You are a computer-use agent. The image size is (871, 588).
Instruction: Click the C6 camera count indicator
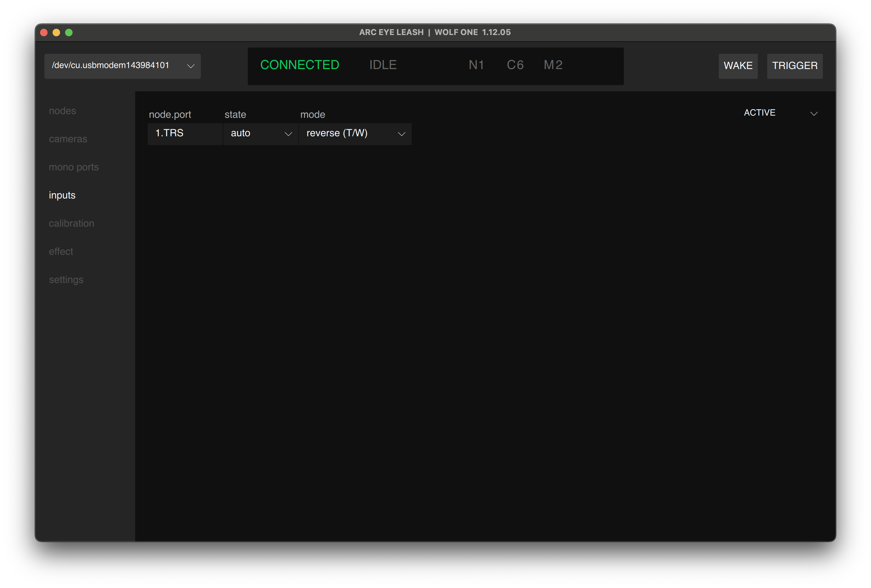[x=515, y=65]
